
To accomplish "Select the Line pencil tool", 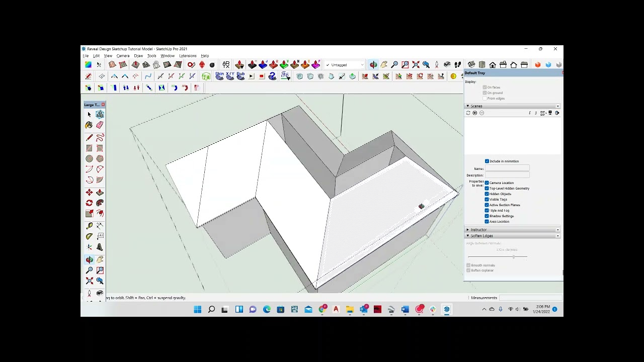I will (89, 137).
